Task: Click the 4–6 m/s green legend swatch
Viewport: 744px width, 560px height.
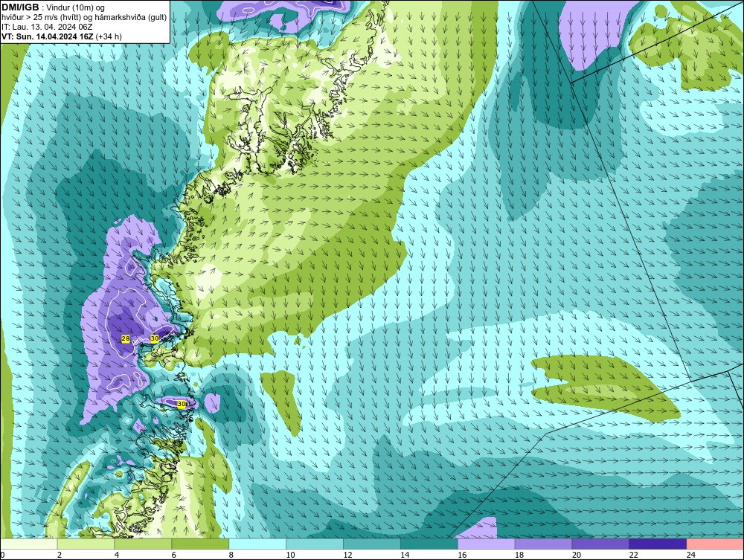Action: 143,544
